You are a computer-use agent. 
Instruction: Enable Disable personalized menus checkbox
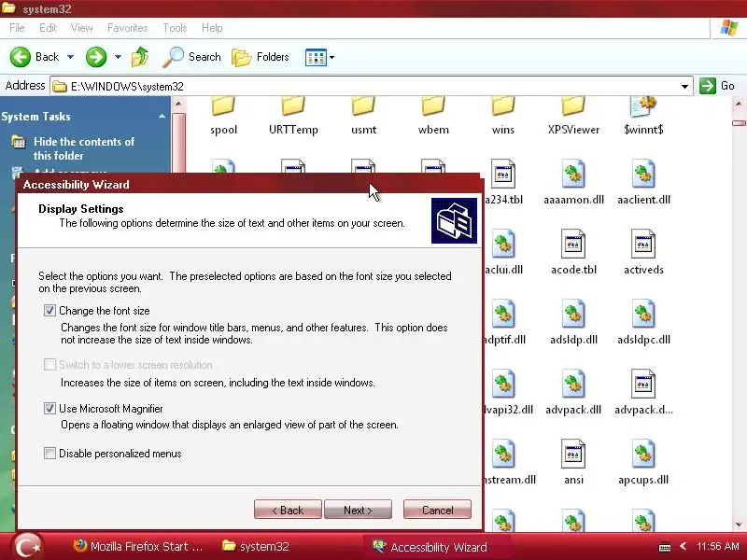pos(49,453)
